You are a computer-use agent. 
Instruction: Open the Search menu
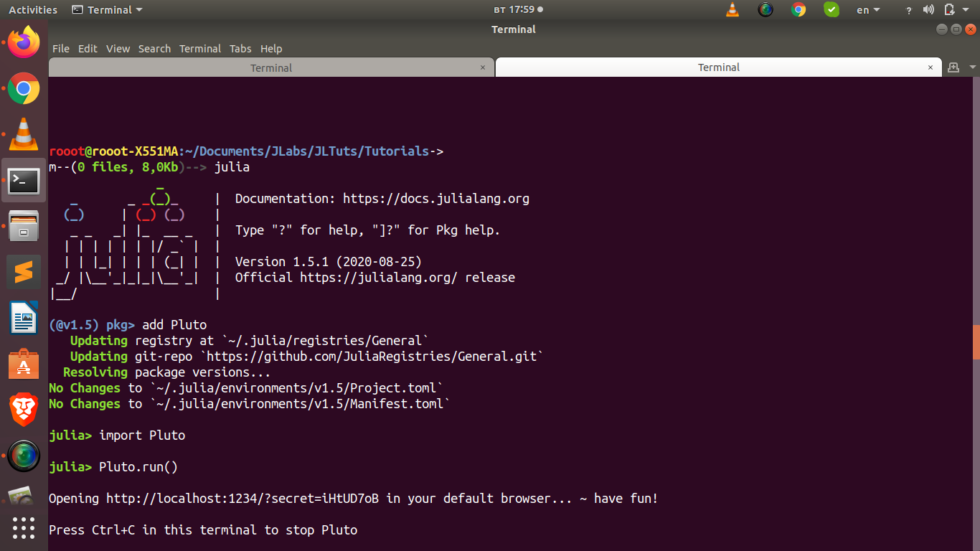(154, 49)
